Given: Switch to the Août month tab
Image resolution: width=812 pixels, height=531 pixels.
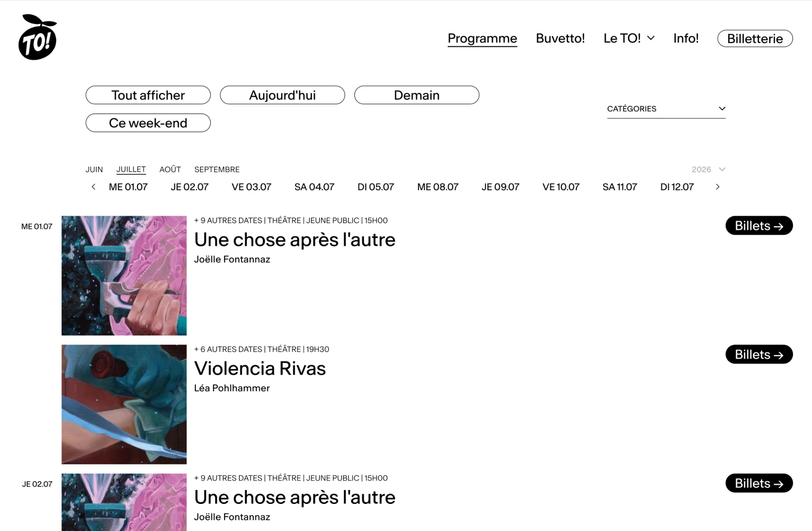Looking at the screenshot, I should (x=170, y=169).
